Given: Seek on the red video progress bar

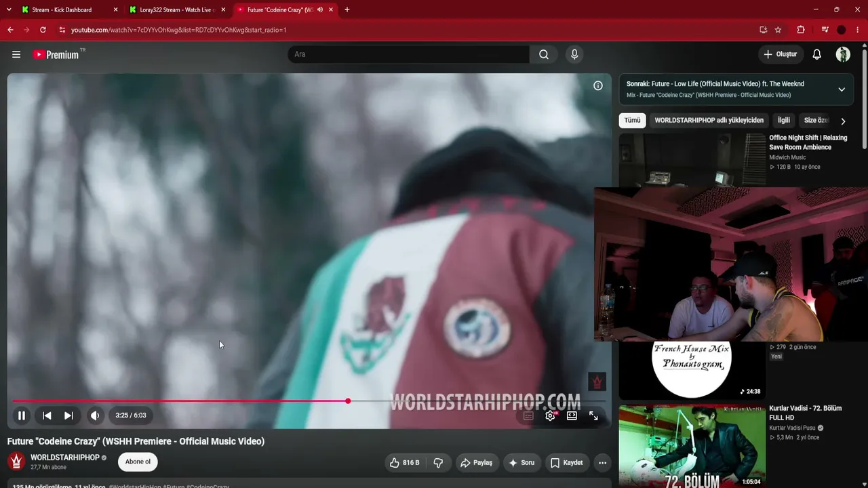Looking at the screenshot, I should tap(309, 401).
